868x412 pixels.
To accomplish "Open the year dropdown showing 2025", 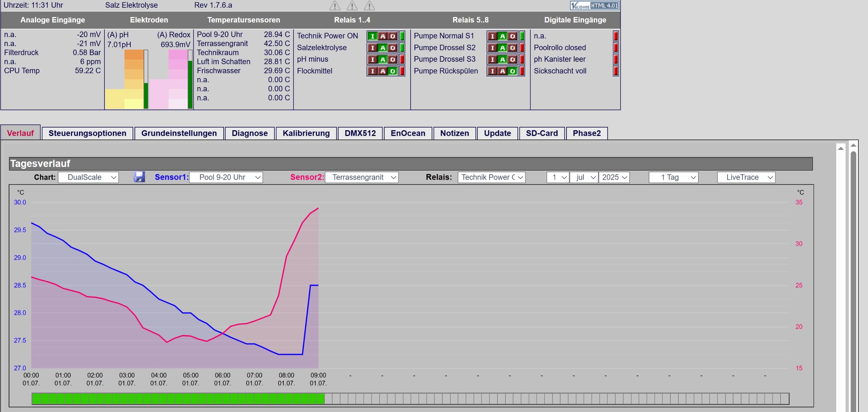I will tap(614, 177).
